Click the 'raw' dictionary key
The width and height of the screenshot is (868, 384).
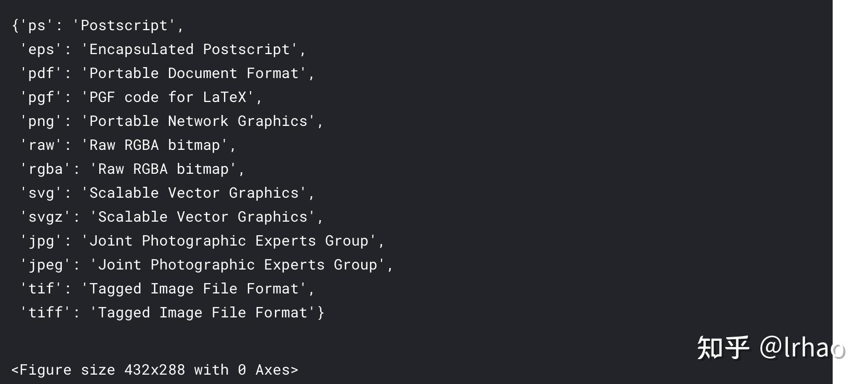(41, 145)
